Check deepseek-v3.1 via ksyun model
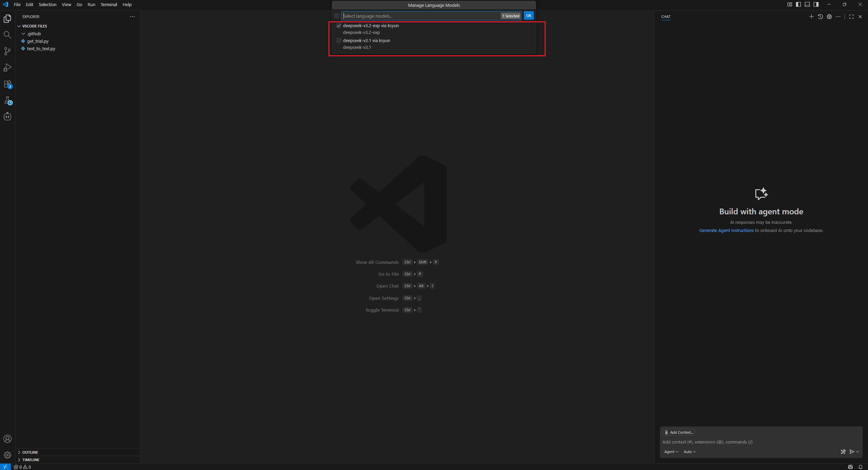Screen dimensions: 868x470 click(339, 41)
